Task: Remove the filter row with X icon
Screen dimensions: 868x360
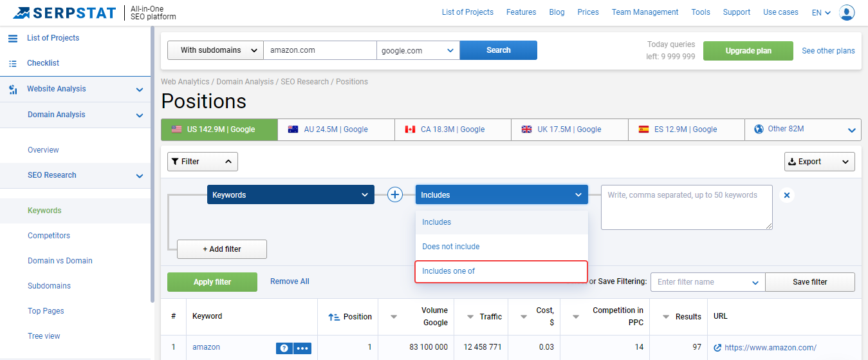Action: (x=786, y=195)
